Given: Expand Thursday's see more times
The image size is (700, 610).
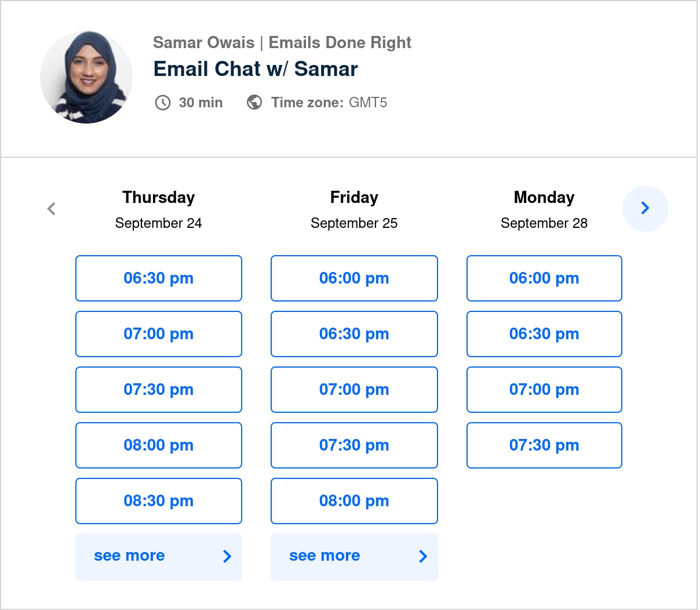Looking at the screenshot, I should pyautogui.click(x=159, y=557).
